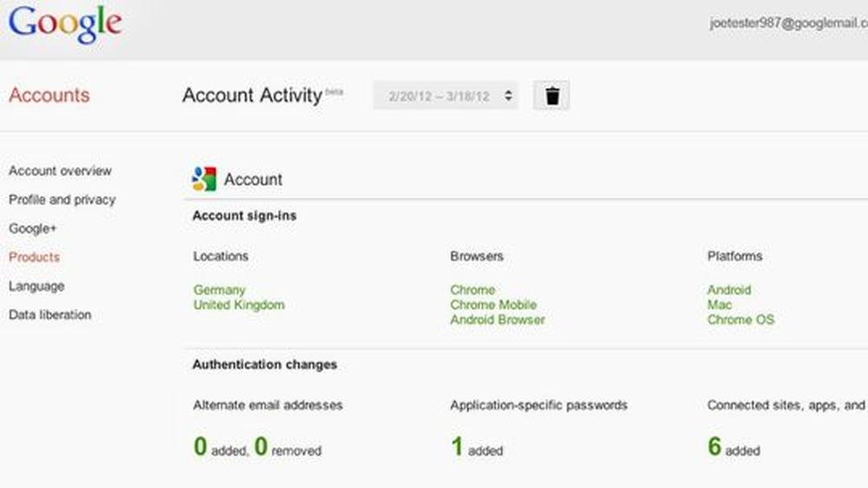Click the Germany location link

[220, 290]
